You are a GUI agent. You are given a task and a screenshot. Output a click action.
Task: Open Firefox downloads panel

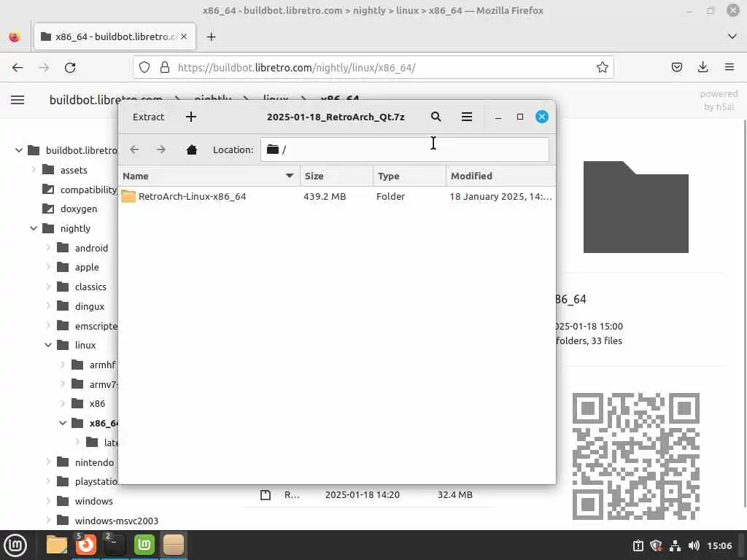click(703, 67)
